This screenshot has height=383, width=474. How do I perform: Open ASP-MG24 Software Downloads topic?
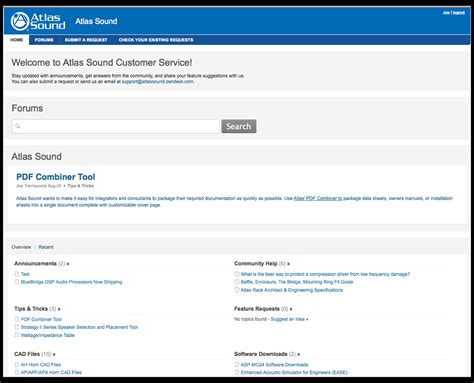tap(274, 364)
